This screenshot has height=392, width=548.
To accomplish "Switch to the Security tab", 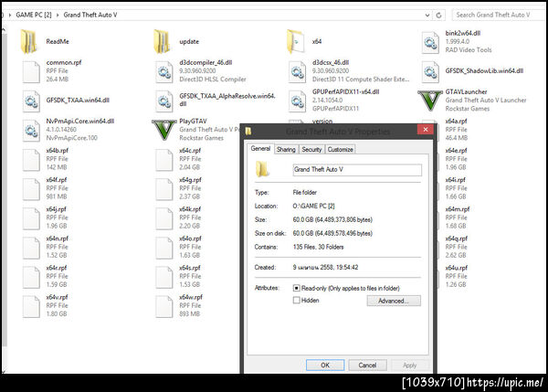I will click(311, 149).
